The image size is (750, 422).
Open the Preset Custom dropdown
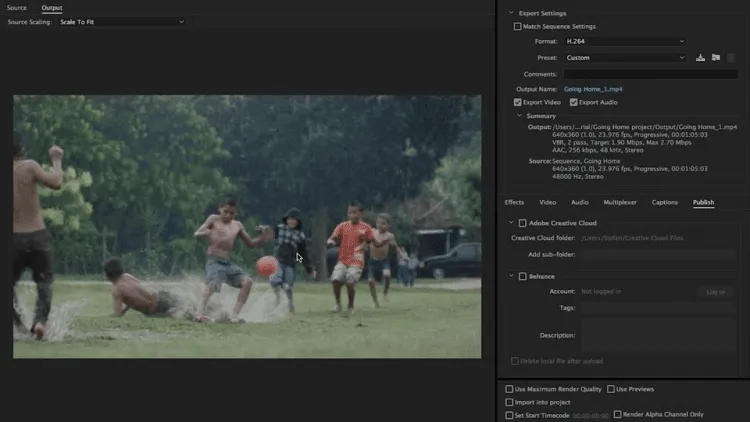click(x=625, y=58)
